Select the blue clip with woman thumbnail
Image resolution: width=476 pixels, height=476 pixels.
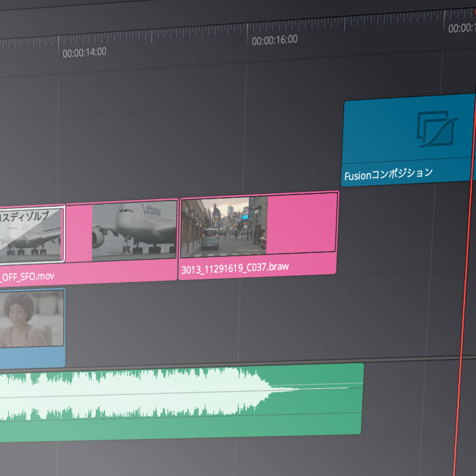point(32,328)
